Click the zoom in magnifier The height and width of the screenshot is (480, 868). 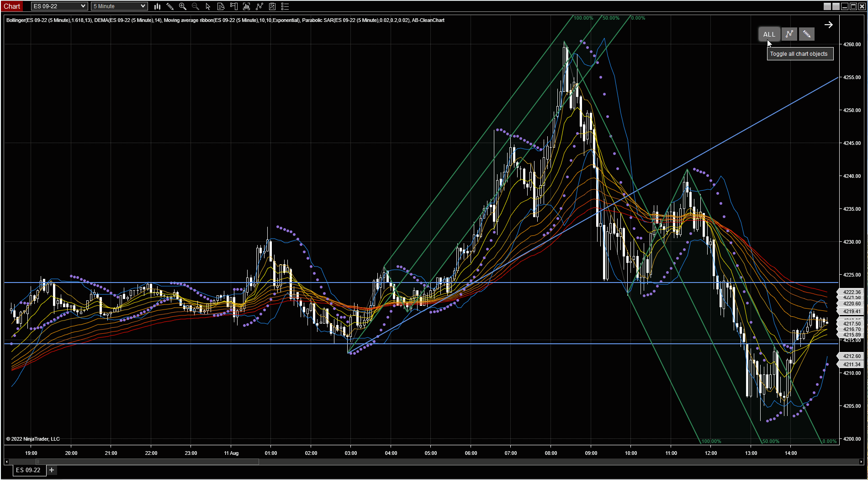[x=183, y=6]
